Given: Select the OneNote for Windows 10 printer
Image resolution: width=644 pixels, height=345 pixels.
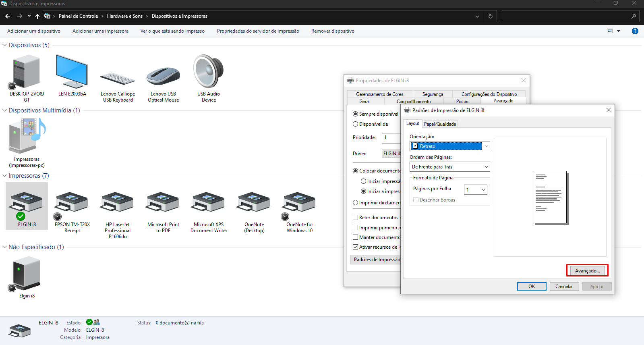Looking at the screenshot, I should click(300, 202).
